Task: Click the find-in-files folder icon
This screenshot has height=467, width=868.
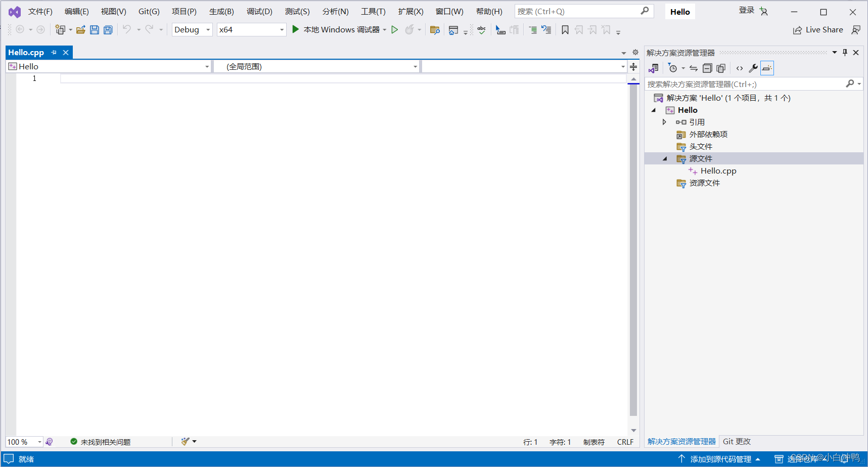Action: (x=435, y=30)
